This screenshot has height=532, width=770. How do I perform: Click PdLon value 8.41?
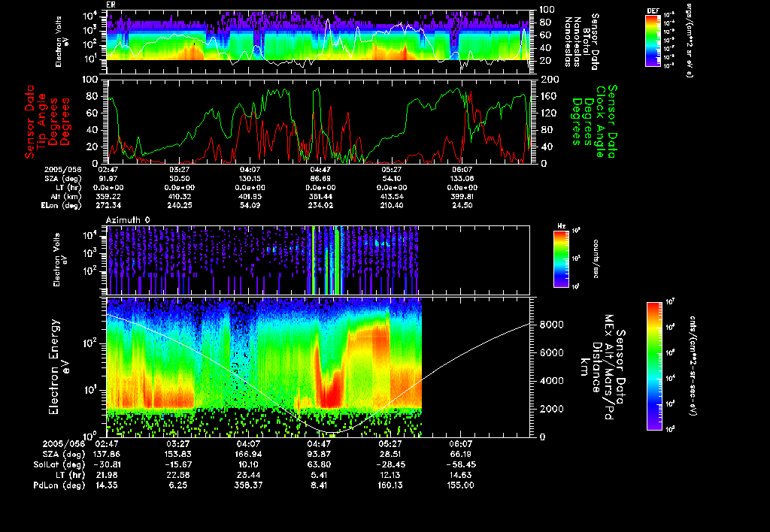point(319,485)
